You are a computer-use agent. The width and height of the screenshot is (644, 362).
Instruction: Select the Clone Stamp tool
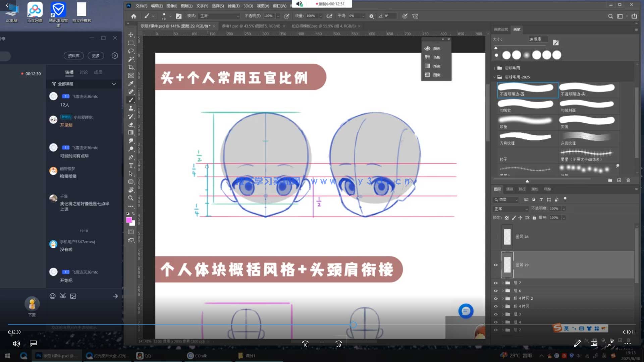click(x=131, y=108)
